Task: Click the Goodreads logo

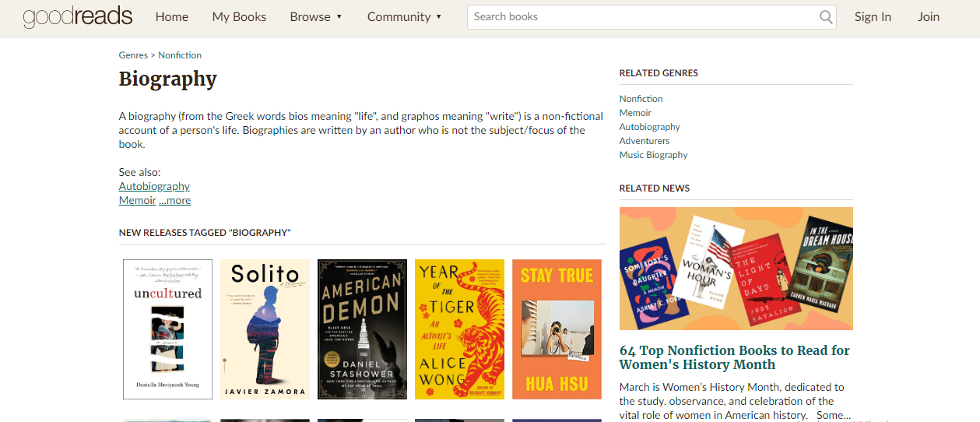Action: pos(78,16)
